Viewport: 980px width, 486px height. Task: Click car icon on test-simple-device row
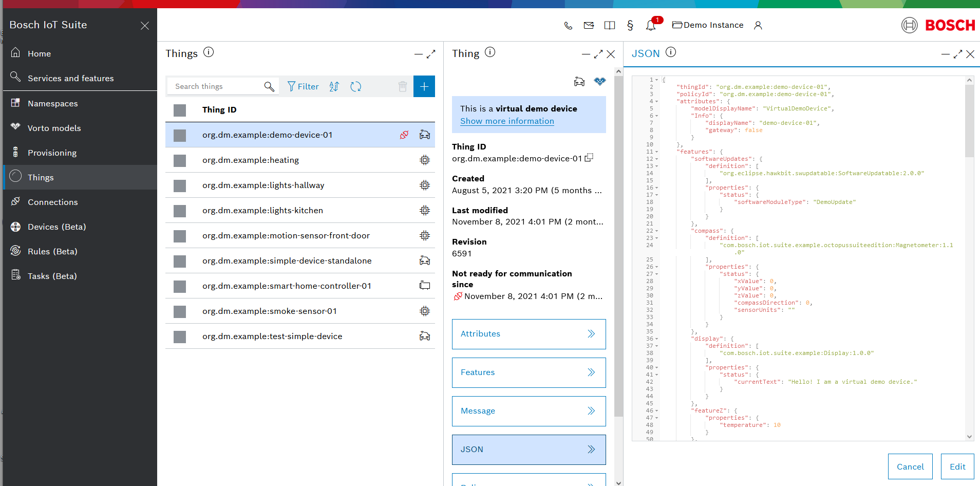[425, 336]
